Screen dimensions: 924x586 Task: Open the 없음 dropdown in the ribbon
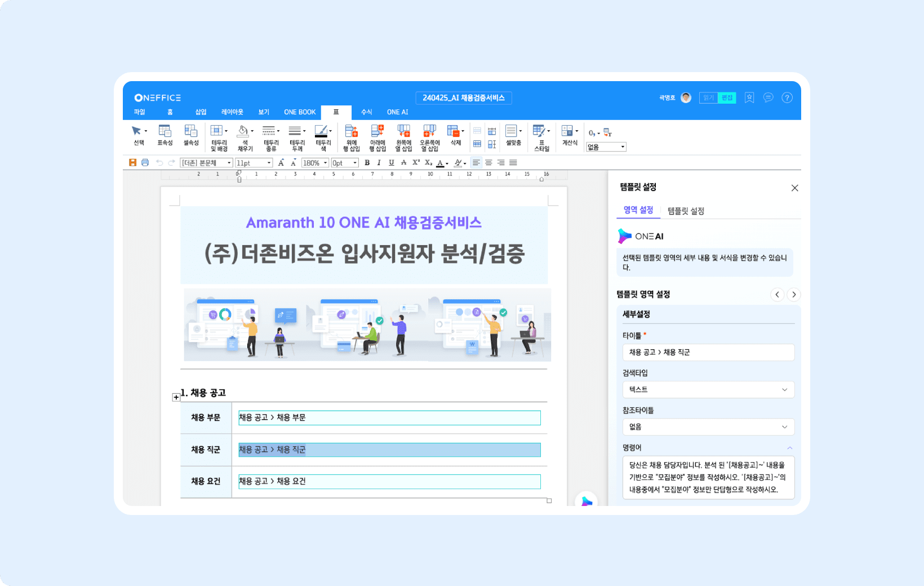tap(606, 147)
